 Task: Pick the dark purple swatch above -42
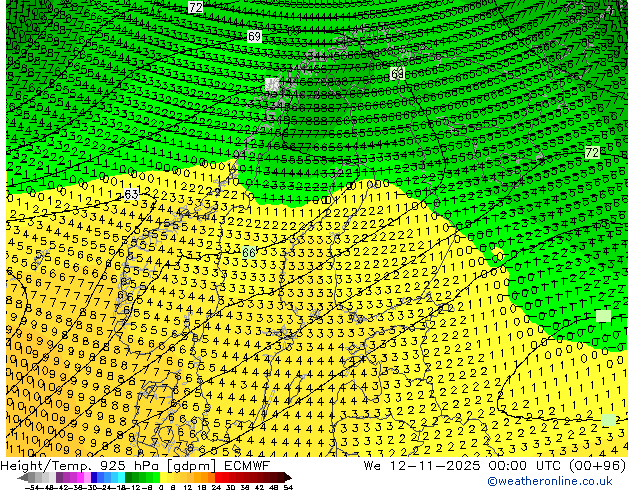pyautogui.click(x=59, y=478)
